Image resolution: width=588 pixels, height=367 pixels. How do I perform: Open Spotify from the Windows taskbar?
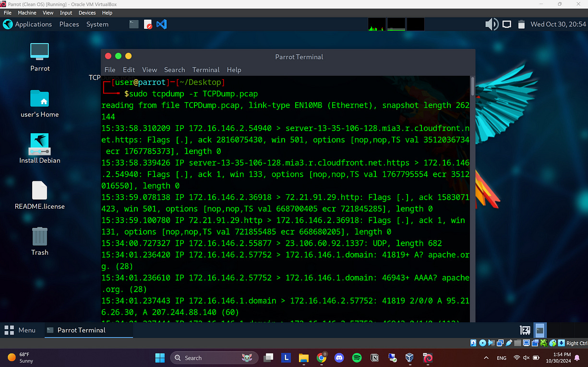click(356, 358)
